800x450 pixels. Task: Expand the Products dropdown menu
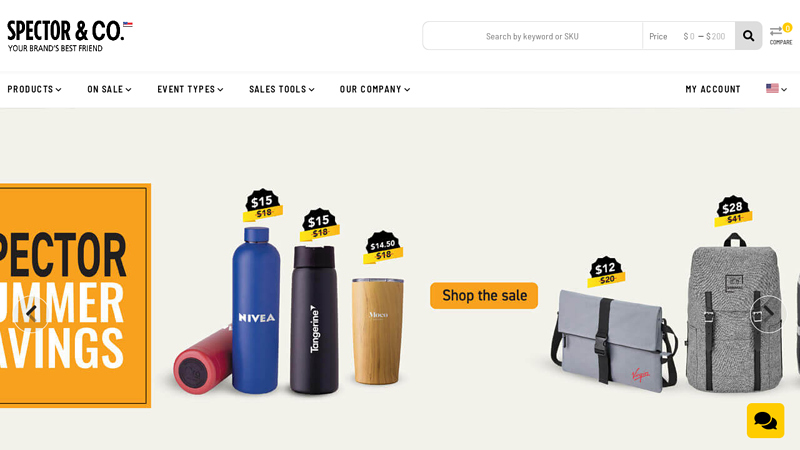click(34, 89)
